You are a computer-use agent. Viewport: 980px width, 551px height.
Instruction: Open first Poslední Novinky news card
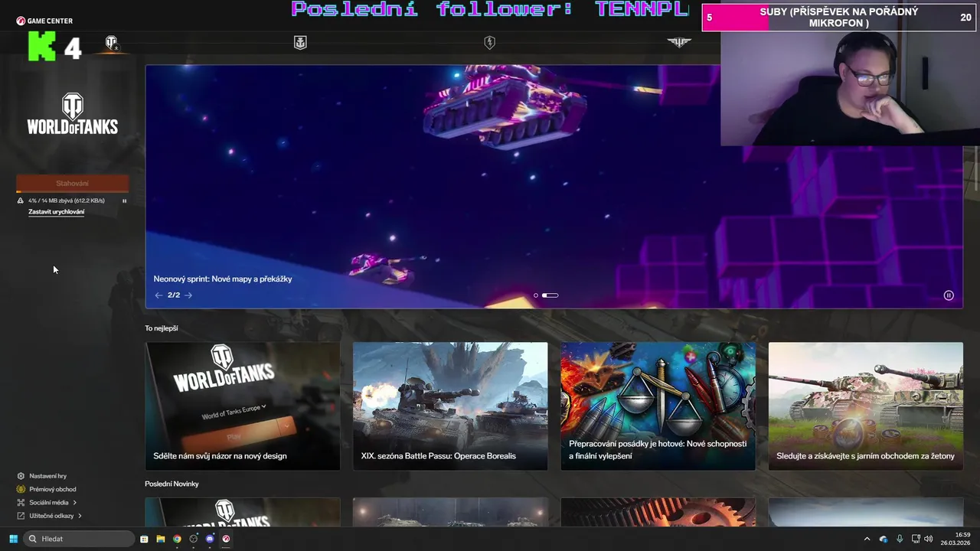point(243,512)
